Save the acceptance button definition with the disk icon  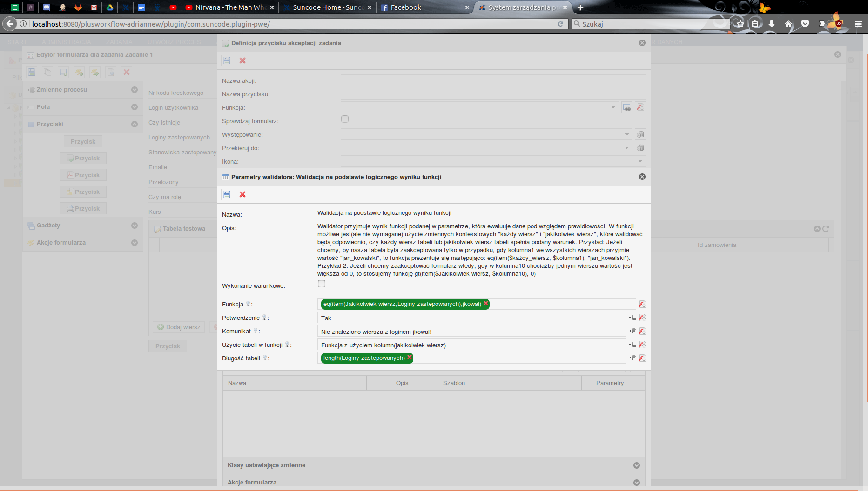[x=227, y=60]
